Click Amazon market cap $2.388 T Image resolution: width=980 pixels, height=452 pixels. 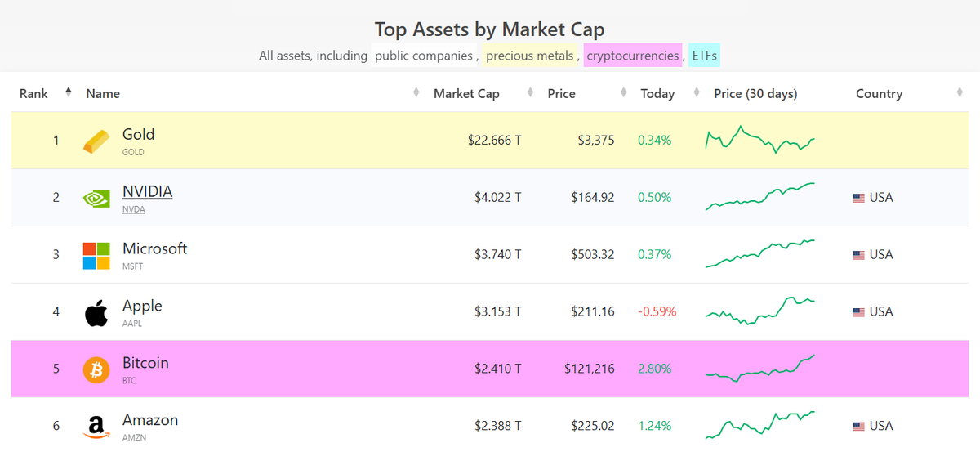497,427
